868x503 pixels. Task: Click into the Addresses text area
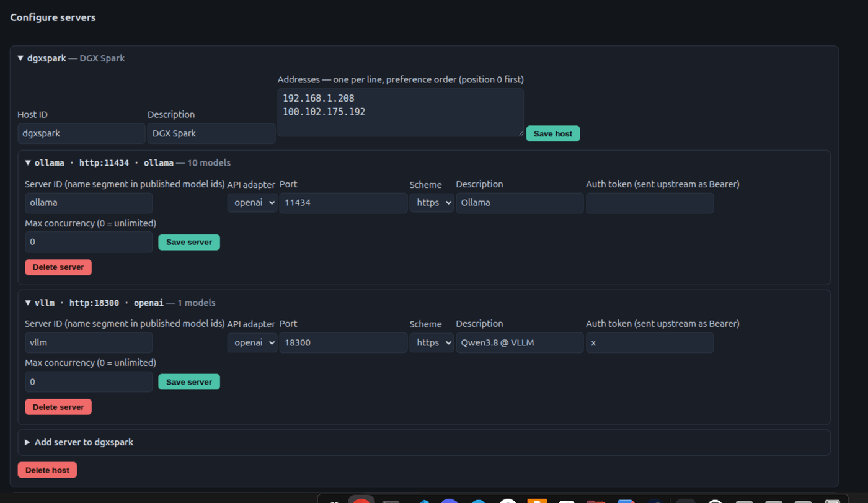point(401,112)
